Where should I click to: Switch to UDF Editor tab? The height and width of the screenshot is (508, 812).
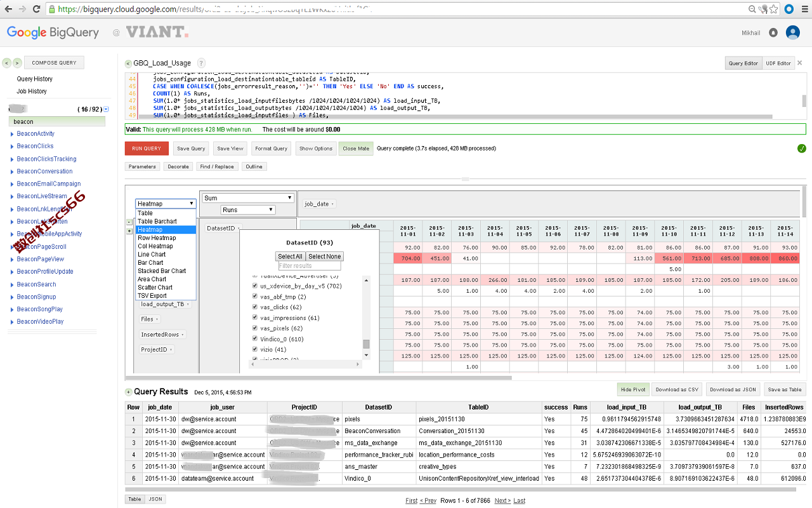[778, 63]
